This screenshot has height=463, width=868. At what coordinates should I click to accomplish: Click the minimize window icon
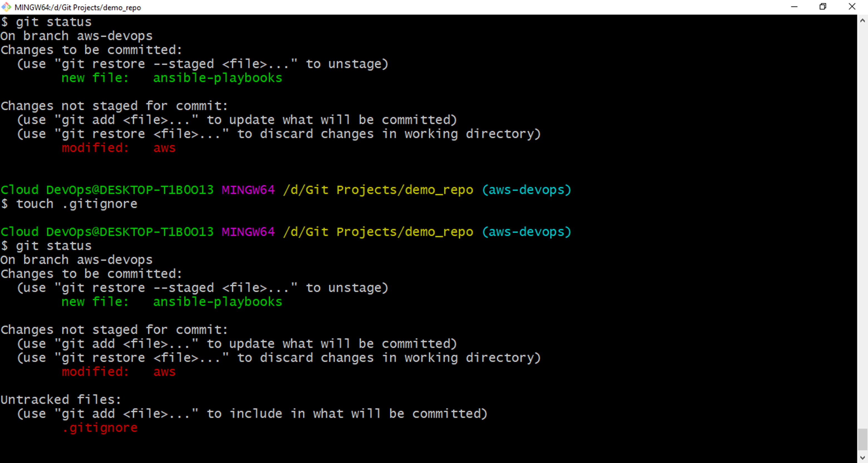coord(795,7)
